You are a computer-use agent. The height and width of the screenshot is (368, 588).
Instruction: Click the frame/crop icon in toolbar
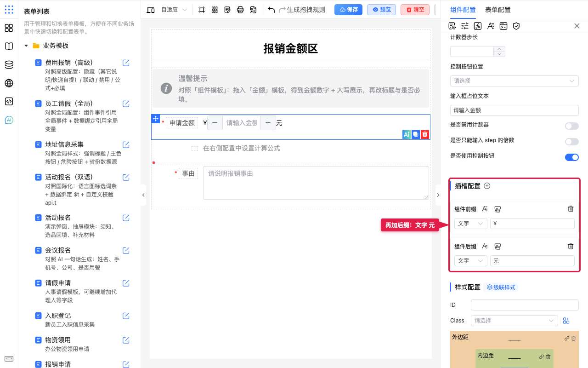[x=202, y=10]
